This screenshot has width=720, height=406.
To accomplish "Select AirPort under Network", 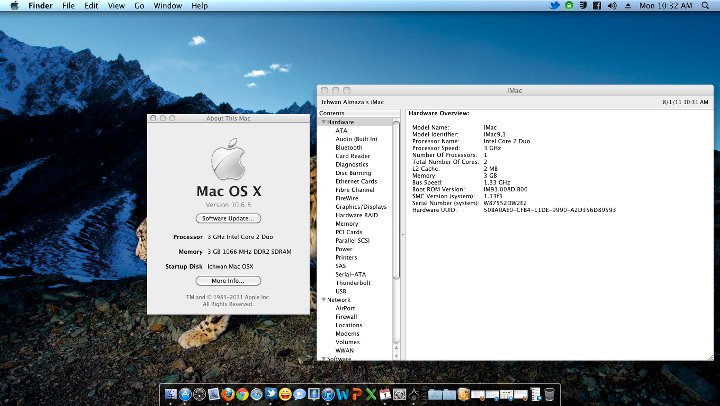I will tap(345, 308).
